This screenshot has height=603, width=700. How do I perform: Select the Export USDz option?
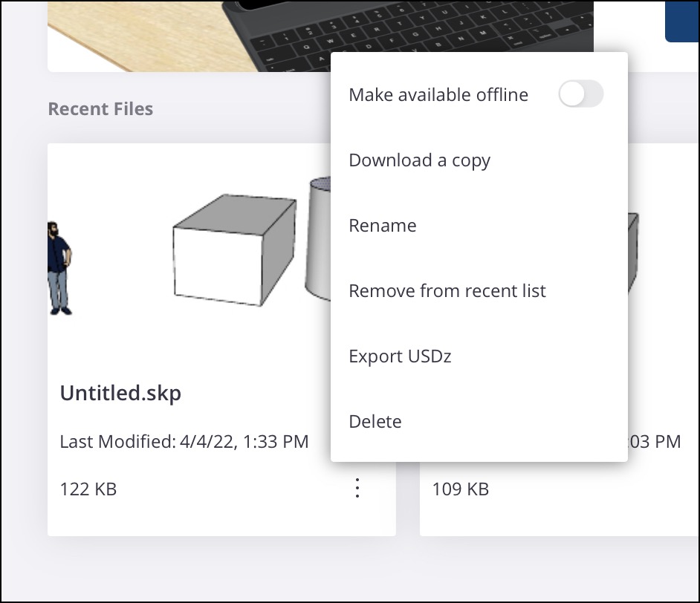point(400,356)
